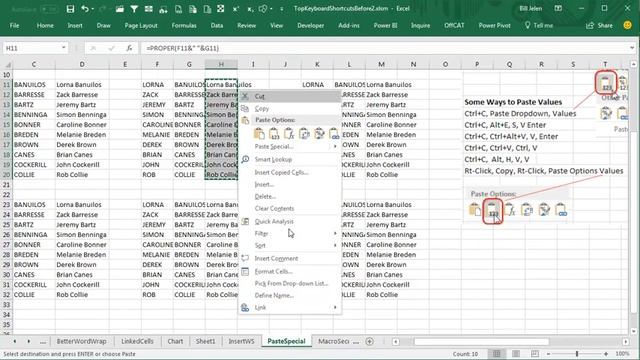Screen dimensions: 640x360
Task: Choose Insert Comment from context menu
Action: point(290,258)
